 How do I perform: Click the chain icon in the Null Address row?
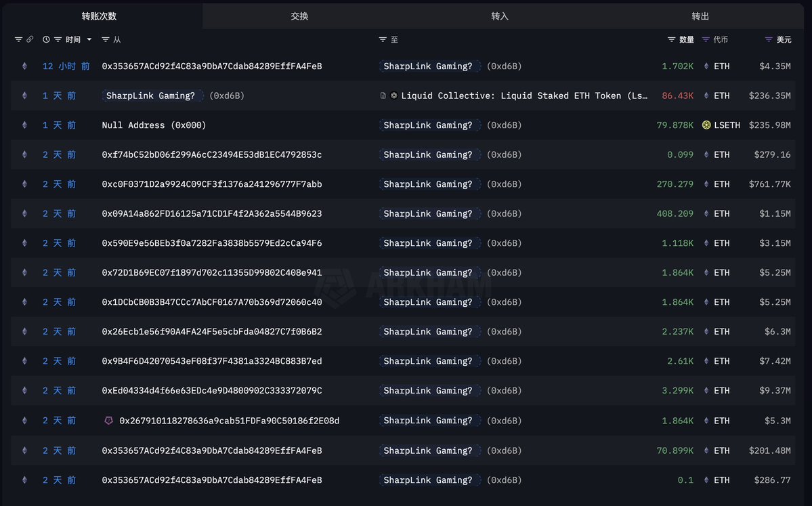click(24, 125)
